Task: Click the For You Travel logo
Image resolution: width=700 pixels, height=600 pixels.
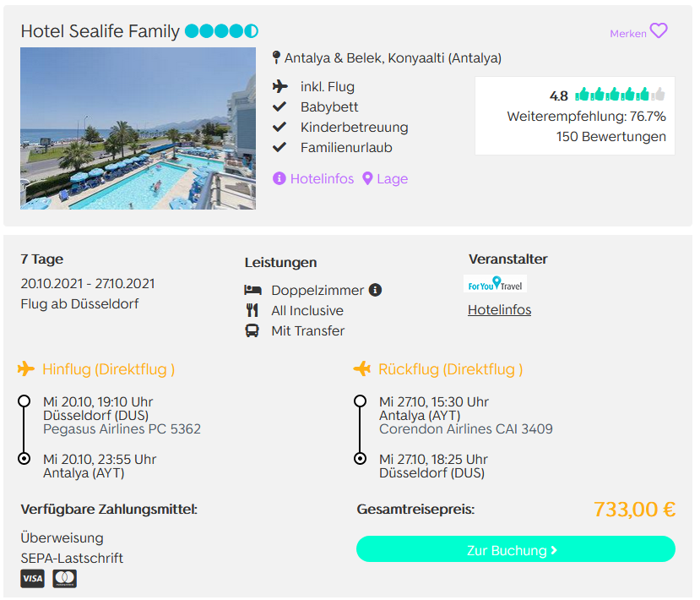Action: [x=495, y=284]
